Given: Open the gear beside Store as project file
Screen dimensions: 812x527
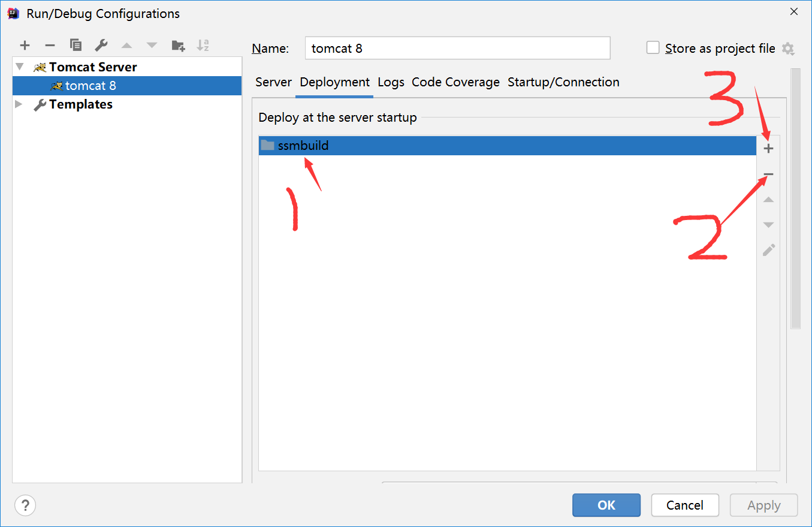Looking at the screenshot, I should coord(789,48).
